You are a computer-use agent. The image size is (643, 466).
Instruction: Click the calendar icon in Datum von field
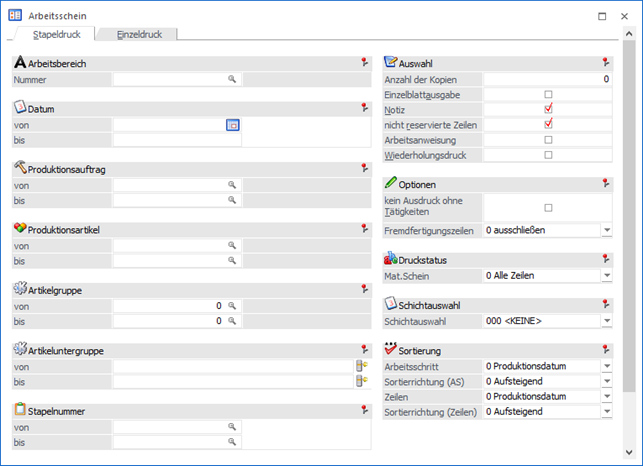click(x=232, y=125)
